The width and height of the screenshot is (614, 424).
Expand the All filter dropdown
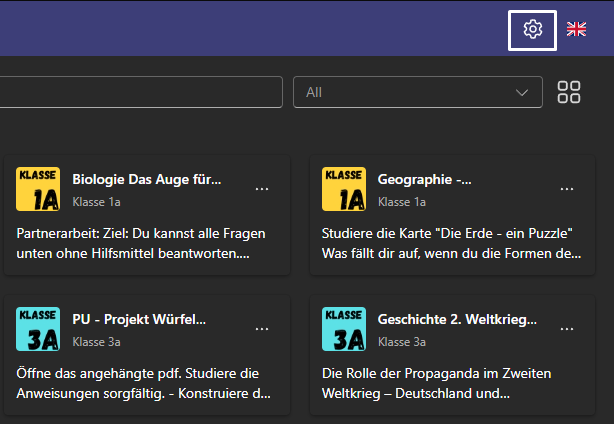tap(418, 92)
